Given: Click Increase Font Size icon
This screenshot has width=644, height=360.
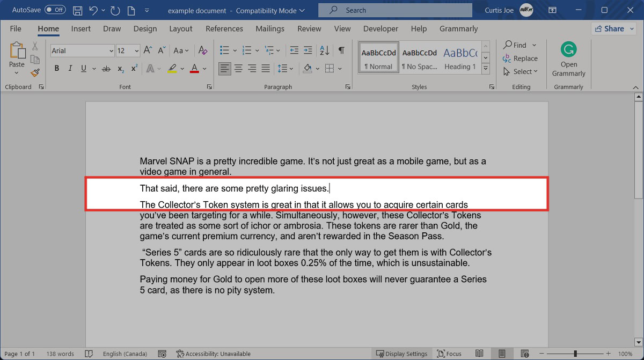Looking at the screenshot, I should tap(149, 50).
